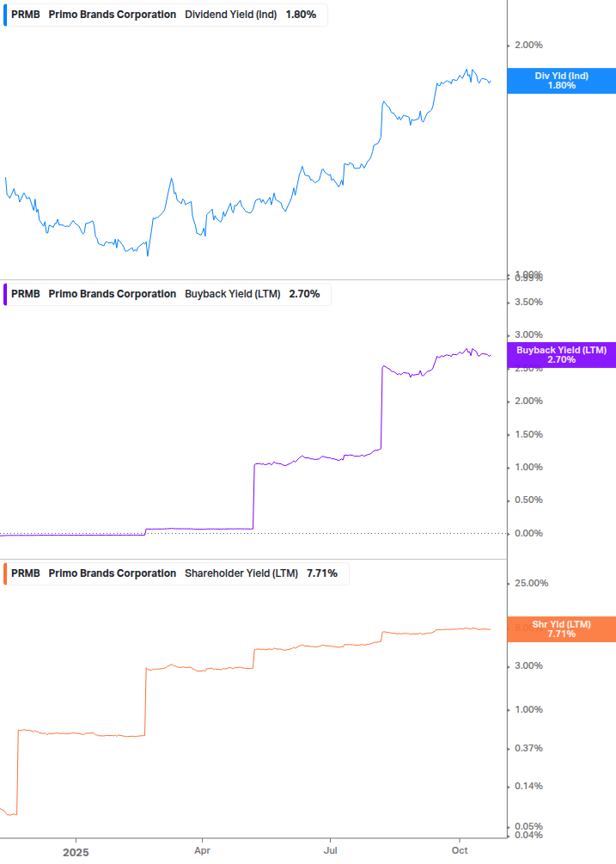Select the PRMB ticker in Buyback Yield legend
This screenshot has height=864, width=616.
tap(26, 294)
